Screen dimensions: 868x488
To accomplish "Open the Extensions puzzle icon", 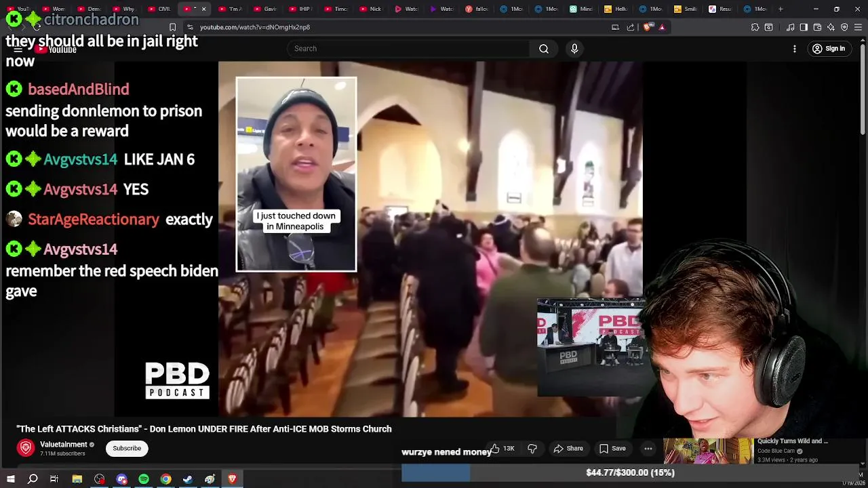I will [755, 27].
